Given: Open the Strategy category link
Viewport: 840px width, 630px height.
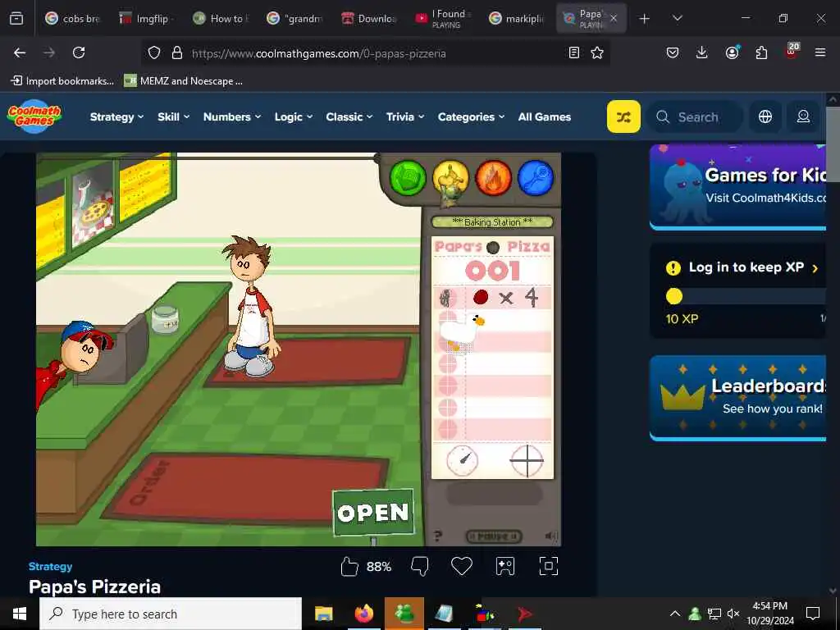Looking at the screenshot, I should click(x=50, y=566).
